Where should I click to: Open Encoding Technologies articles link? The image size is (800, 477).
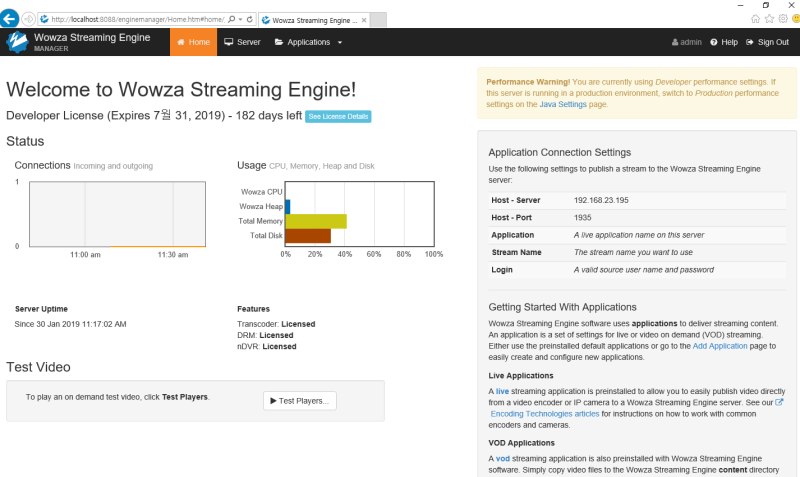tap(545, 414)
